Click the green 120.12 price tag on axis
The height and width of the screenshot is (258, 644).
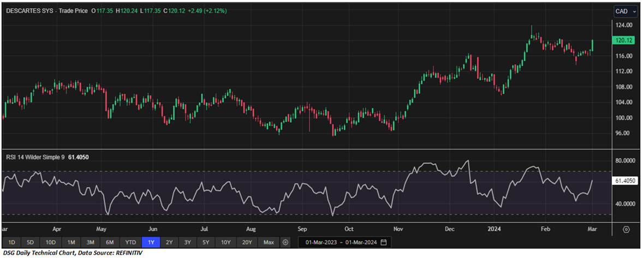[623, 40]
